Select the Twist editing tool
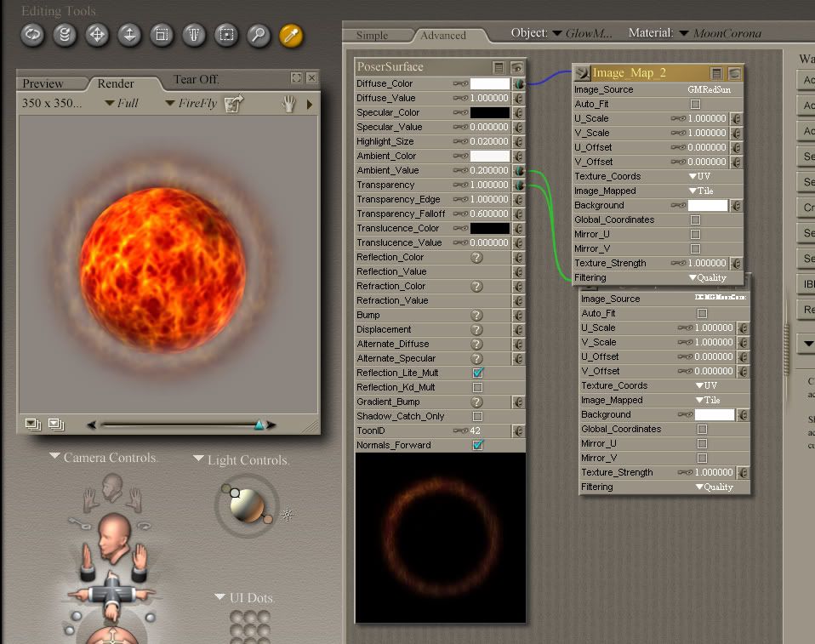This screenshot has width=815, height=644. pyautogui.click(x=65, y=35)
